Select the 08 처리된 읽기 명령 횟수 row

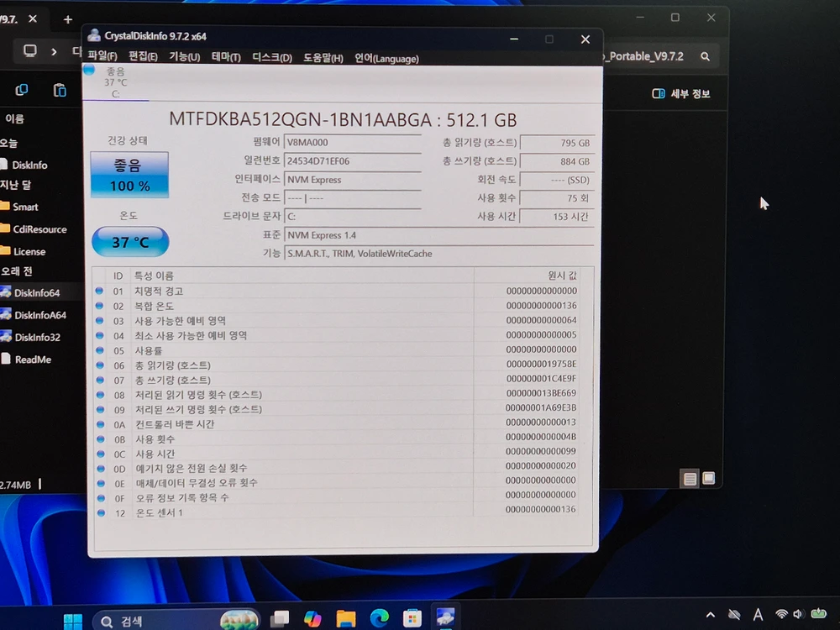(x=337, y=394)
